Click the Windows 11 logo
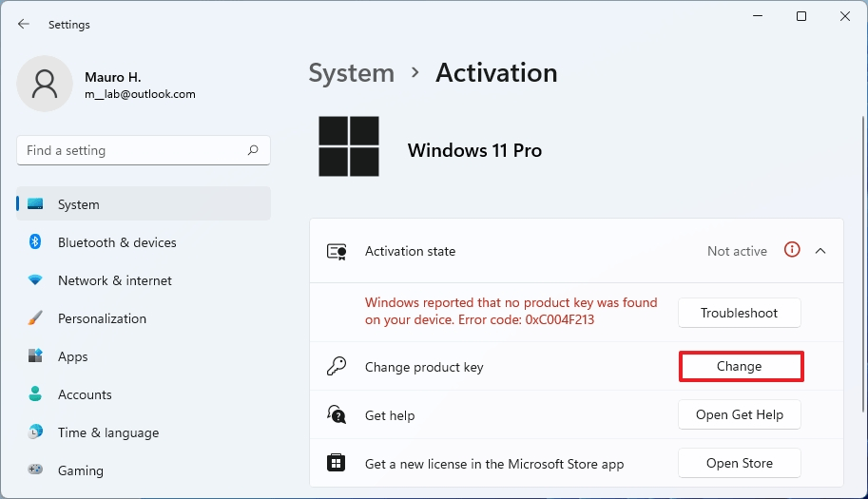The height and width of the screenshot is (499, 868). pyautogui.click(x=348, y=146)
